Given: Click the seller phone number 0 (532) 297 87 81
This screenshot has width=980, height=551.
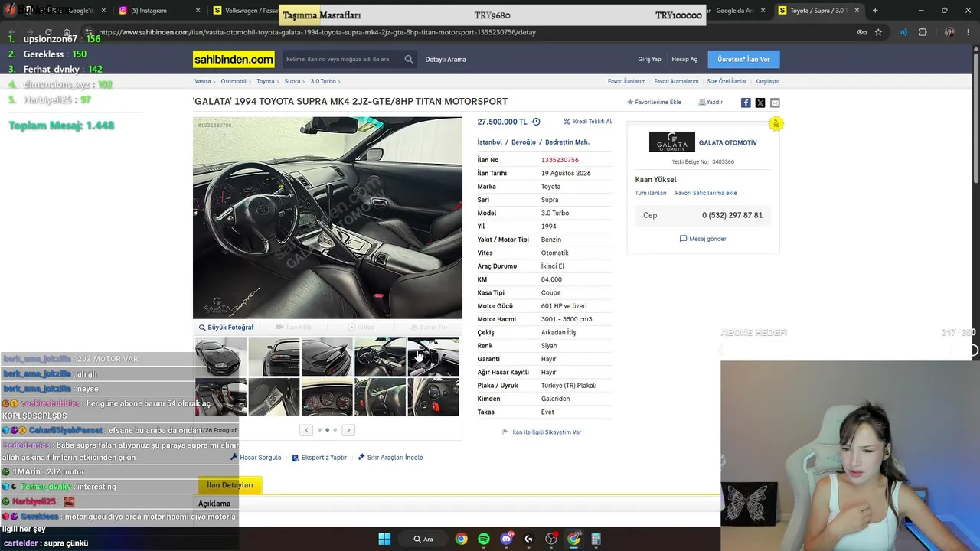Looking at the screenshot, I should 732,216.
